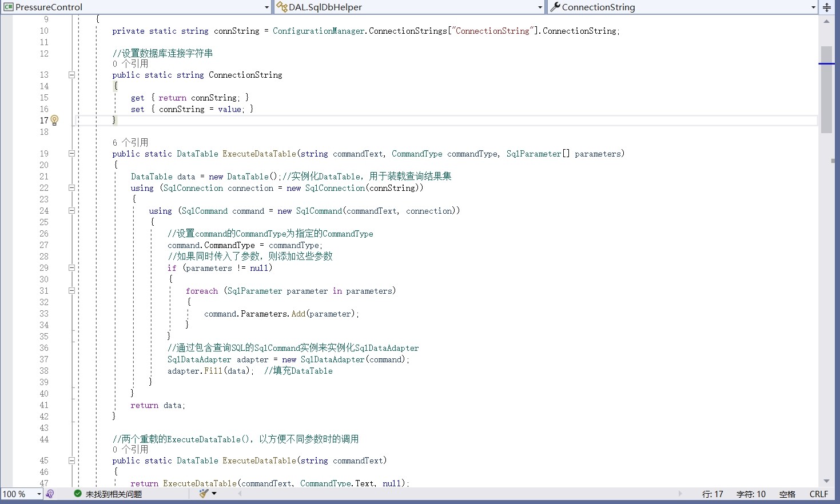Collapse the if parameters block at line 29

pos(71,268)
